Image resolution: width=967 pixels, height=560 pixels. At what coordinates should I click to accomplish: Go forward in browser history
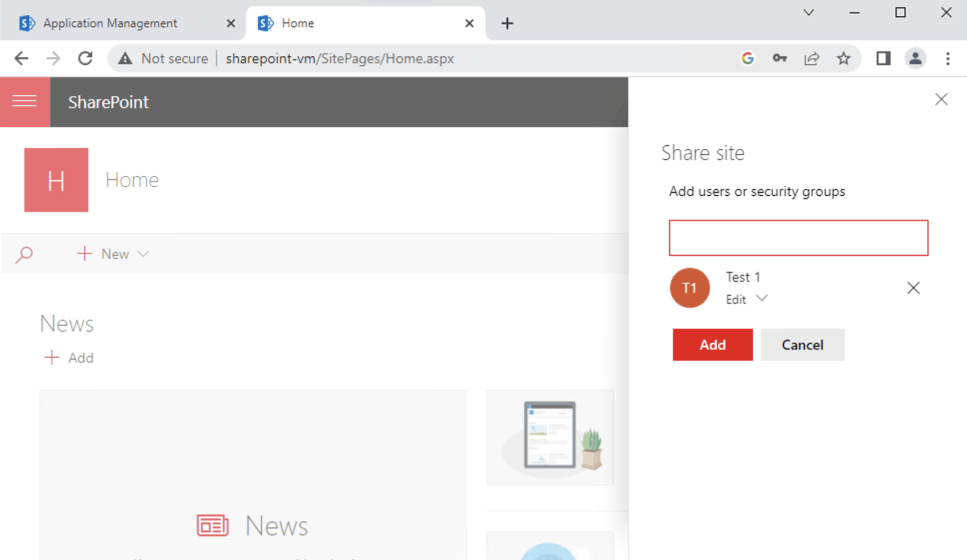(x=53, y=58)
